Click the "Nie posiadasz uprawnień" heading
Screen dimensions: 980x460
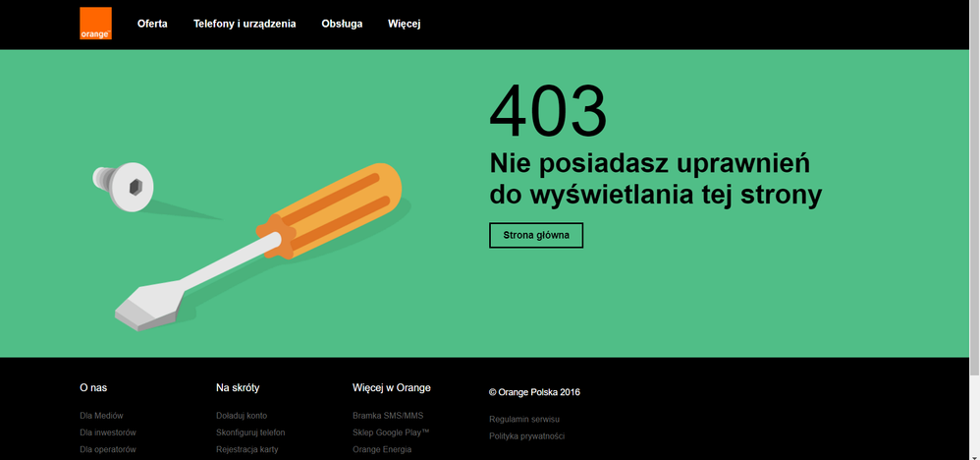click(x=649, y=164)
